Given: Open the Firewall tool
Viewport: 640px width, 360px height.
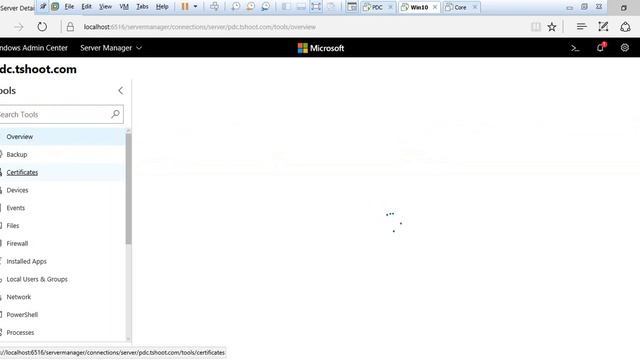Looking at the screenshot, I should (x=62, y=244).
